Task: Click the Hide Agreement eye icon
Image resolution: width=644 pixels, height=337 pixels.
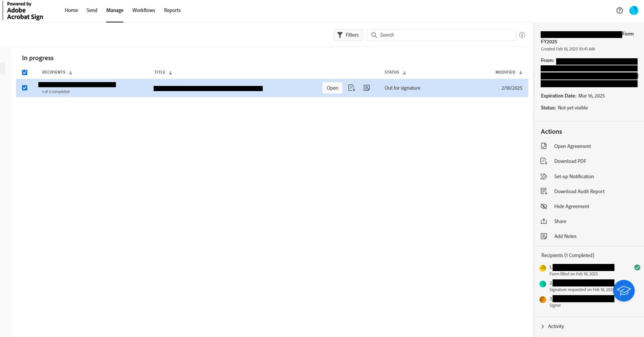Action: (544, 206)
